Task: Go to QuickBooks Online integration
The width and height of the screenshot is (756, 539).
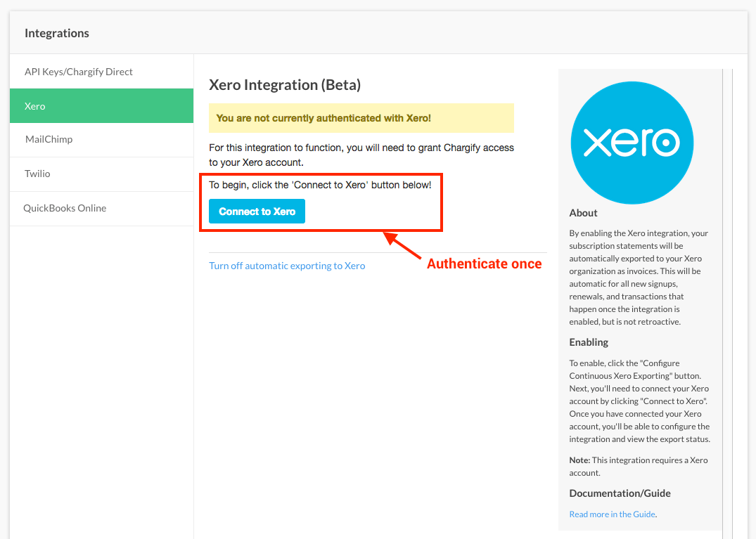Action: pos(65,208)
